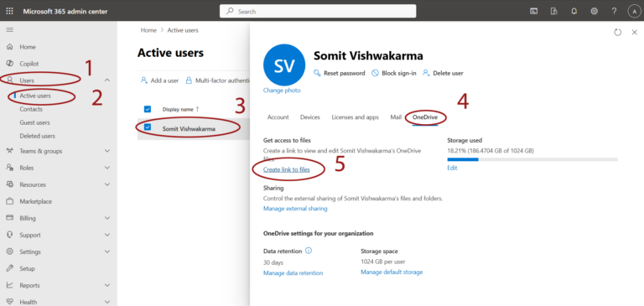Open Active users in sidebar
The image size is (644, 306).
tap(35, 96)
